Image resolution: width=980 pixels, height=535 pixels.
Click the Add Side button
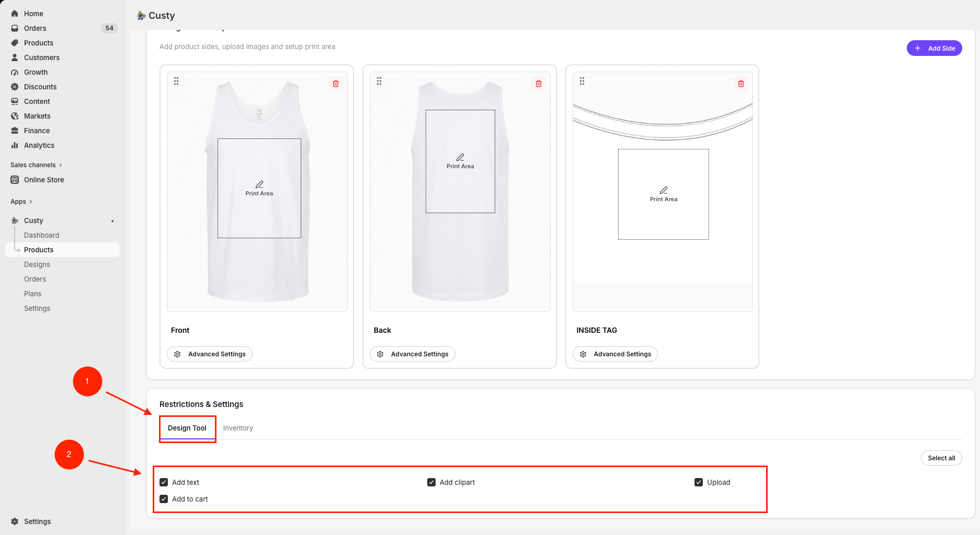pos(934,48)
